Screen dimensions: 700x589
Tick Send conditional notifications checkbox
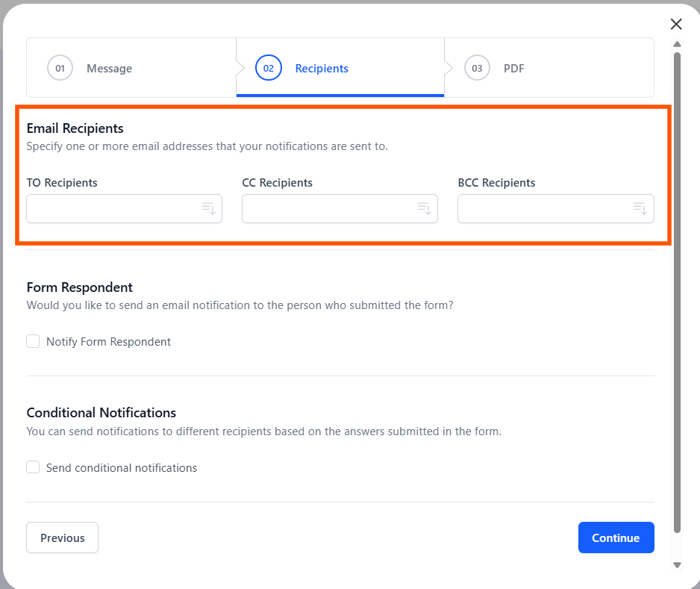33,467
